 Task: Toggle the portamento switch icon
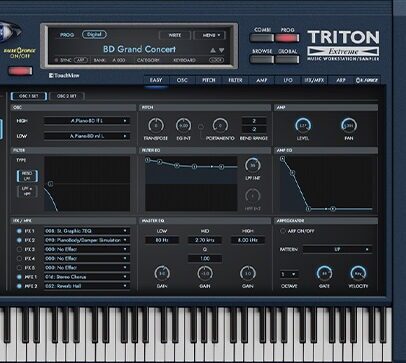(201, 127)
